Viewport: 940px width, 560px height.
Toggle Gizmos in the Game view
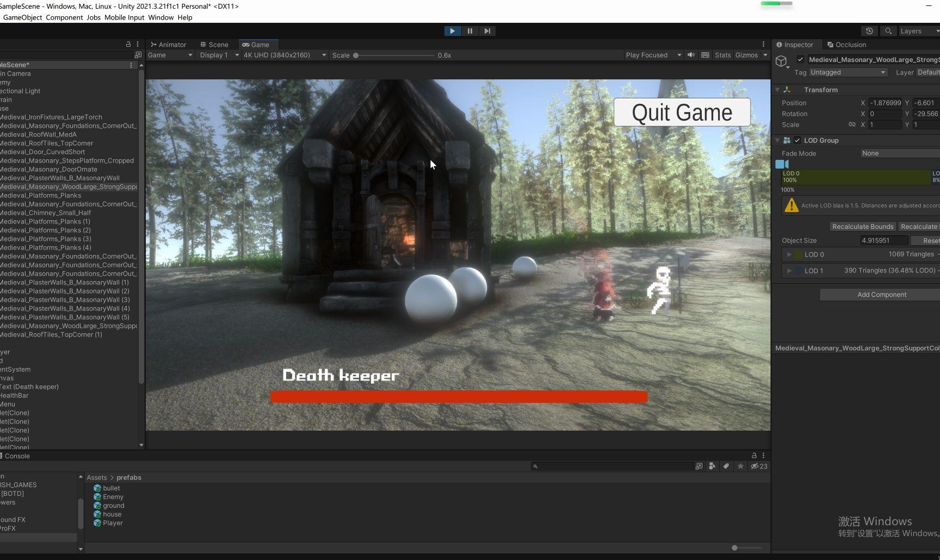click(746, 55)
